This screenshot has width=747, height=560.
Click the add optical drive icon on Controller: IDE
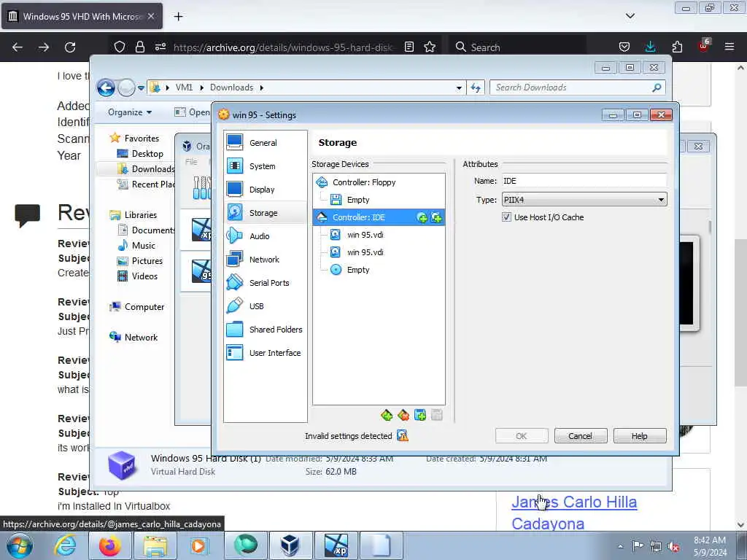point(422,217)
